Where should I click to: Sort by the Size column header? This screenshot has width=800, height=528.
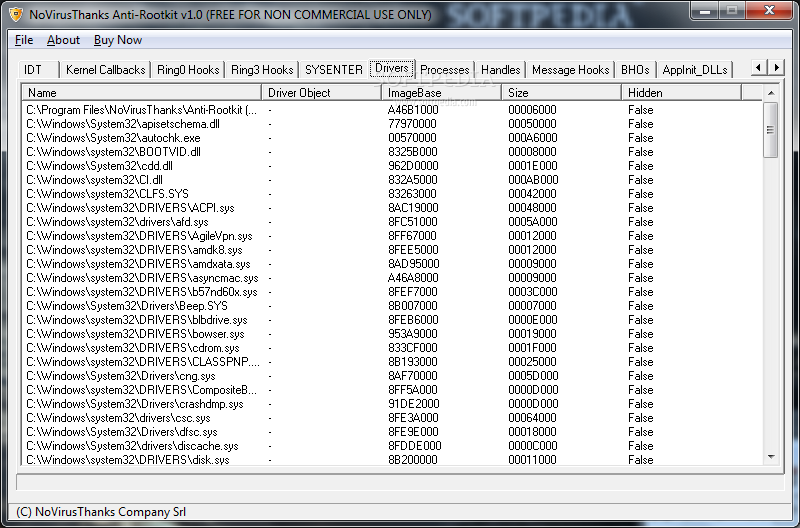click(562, 93)
